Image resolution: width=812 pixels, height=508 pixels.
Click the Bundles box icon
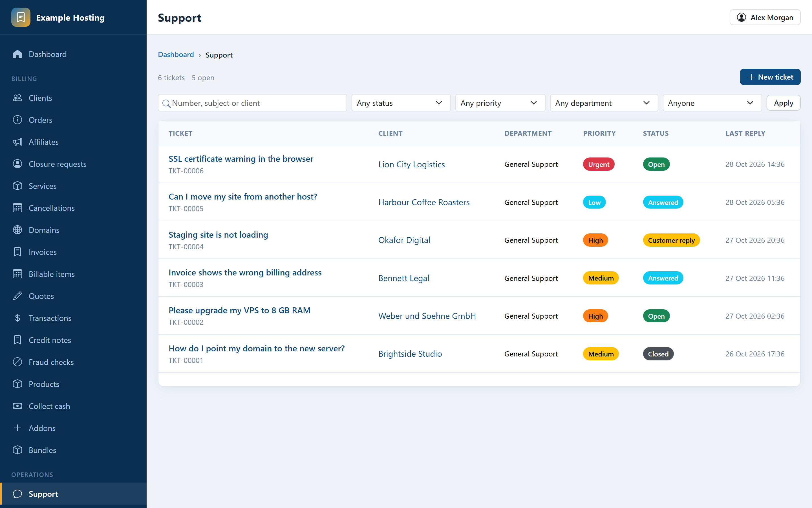(x=17, y=450)
